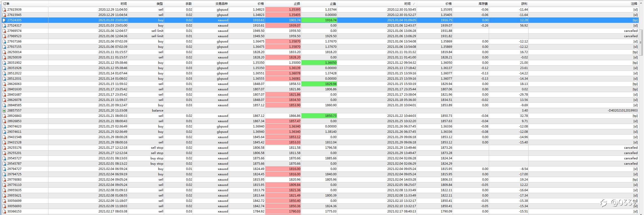Click the sell icon for order 29431548
Viewport: 644px width, 215px height.
click(x=4, y=137)
